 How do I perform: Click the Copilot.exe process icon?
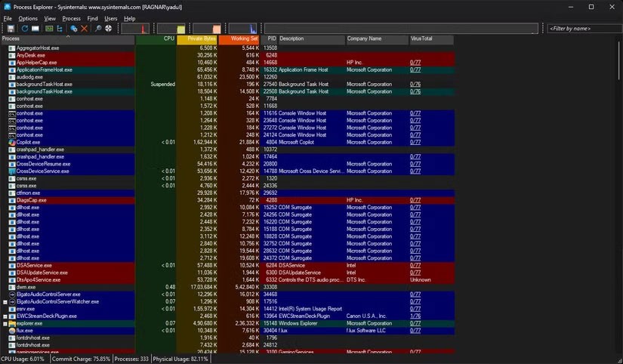click(x=12, y=142)
